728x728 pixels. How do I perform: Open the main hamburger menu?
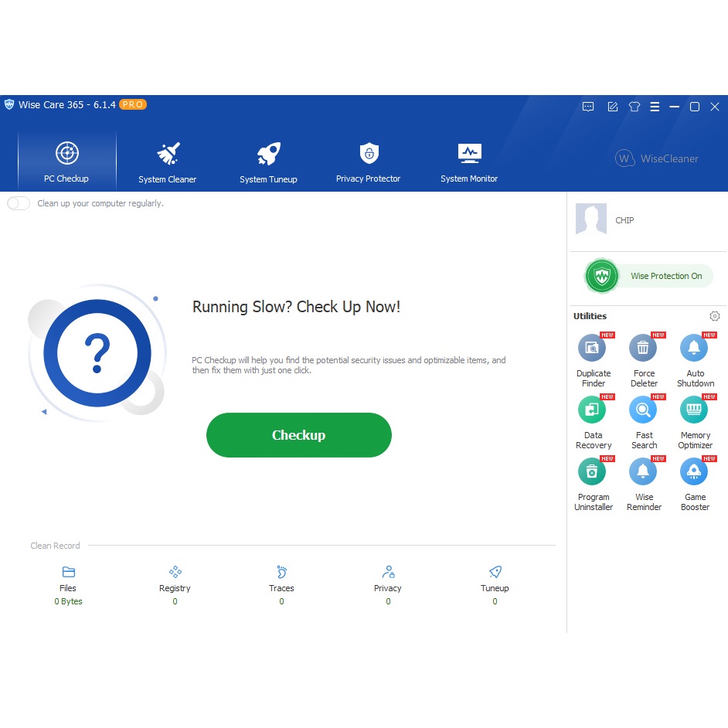click(655, 107)
